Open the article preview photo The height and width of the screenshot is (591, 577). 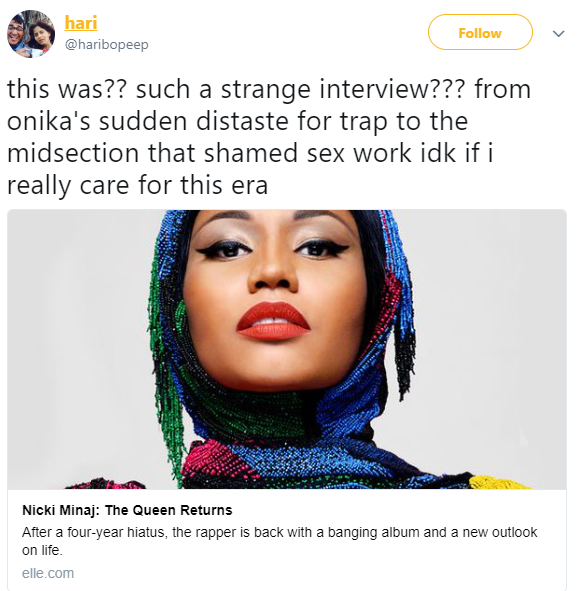(287, 349)
